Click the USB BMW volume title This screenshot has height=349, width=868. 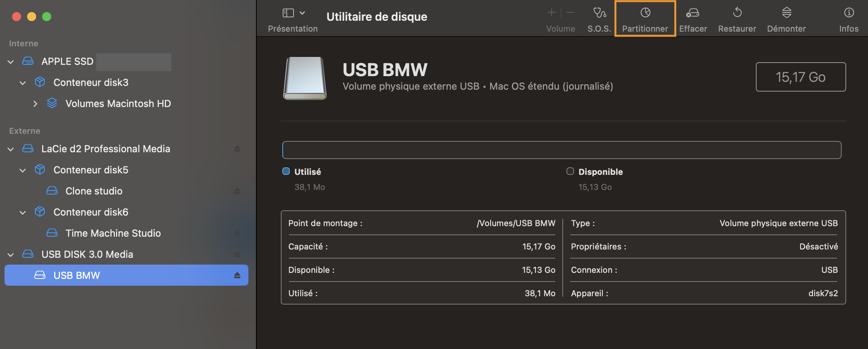tap(385, 70)
